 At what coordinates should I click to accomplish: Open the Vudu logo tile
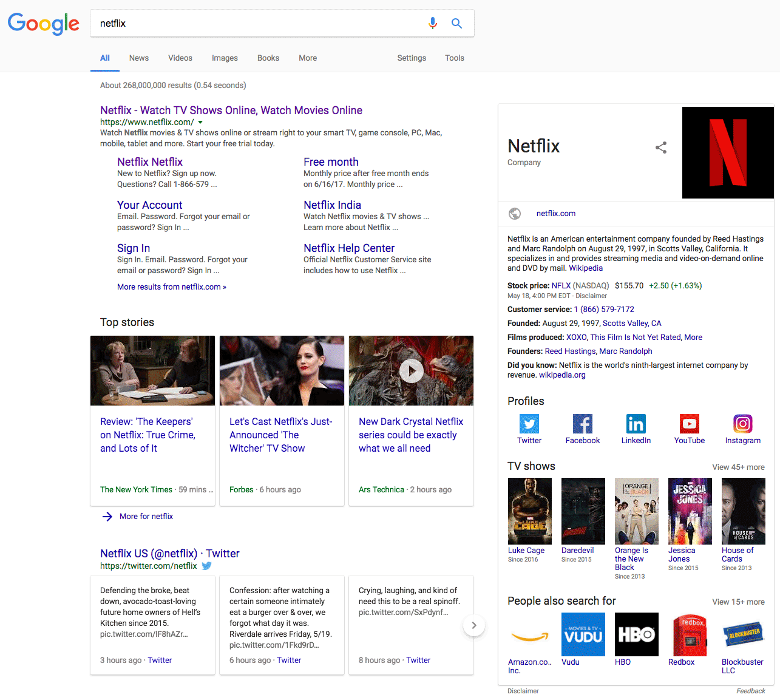pos(583,634)
